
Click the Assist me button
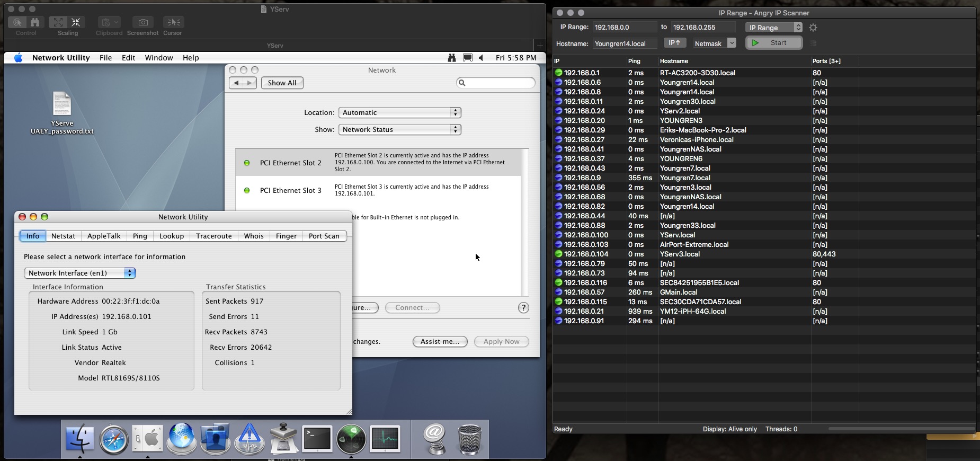(440, 342)
